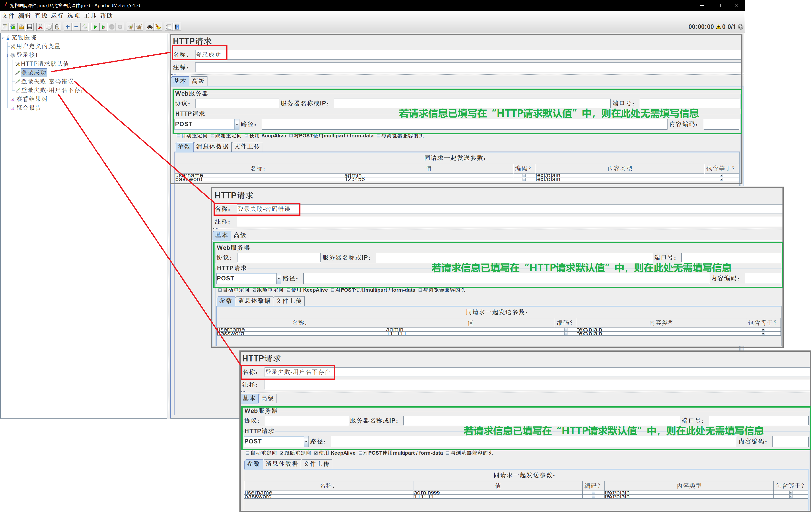Screen dimensions: 812x513
Task: Open the POST method dropdown in top panel
Action: [237, 124]
